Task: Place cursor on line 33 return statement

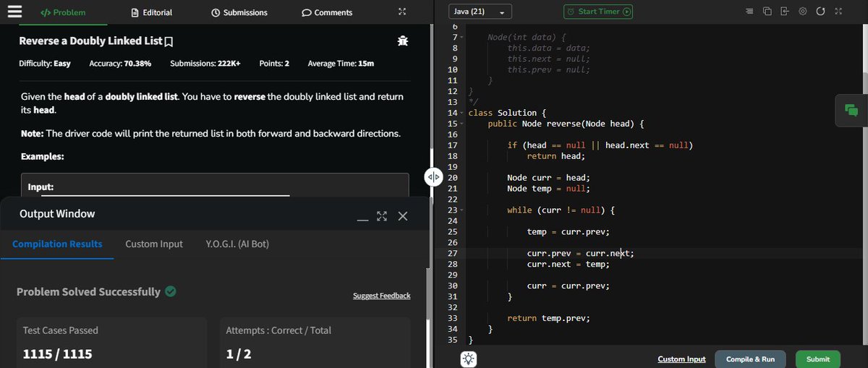Action: point(548,318)
